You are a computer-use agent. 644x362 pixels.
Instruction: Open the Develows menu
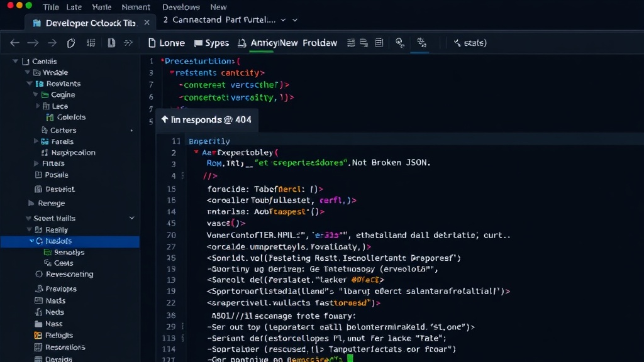(x=181, y=7)
